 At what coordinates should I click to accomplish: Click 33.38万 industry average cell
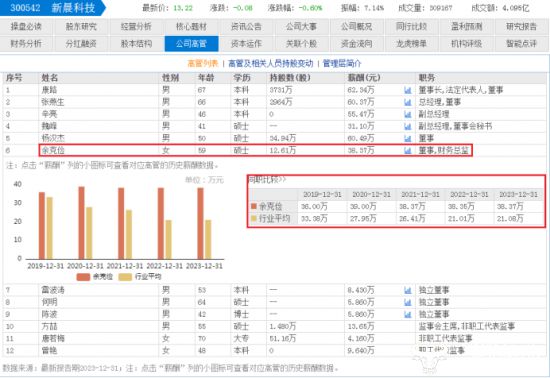coord(314,219)
